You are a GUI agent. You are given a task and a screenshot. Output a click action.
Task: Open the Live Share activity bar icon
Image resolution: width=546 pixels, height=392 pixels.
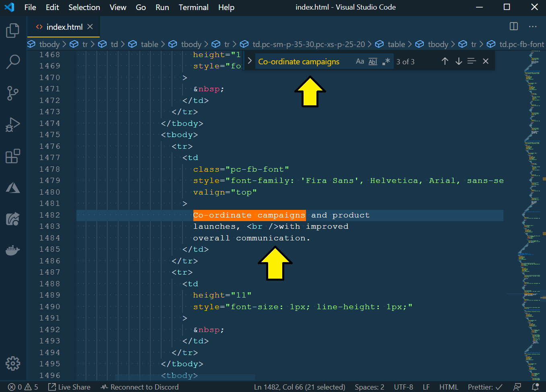pos(13,219)
